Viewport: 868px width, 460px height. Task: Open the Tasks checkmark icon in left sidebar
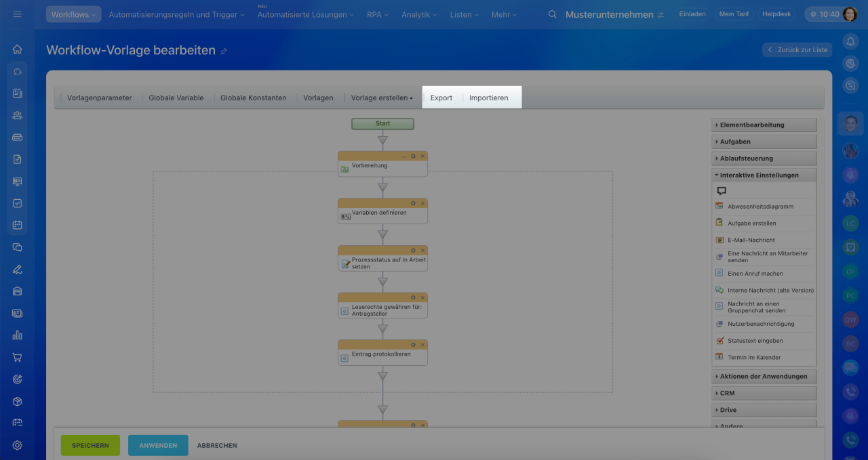[x=18, y=203]
